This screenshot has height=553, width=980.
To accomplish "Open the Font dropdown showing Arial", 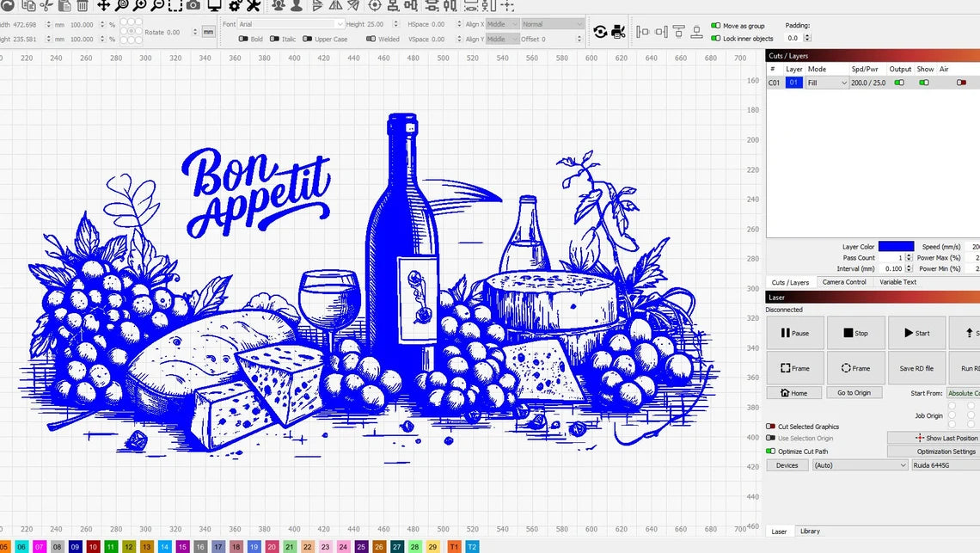I will 291,24.
